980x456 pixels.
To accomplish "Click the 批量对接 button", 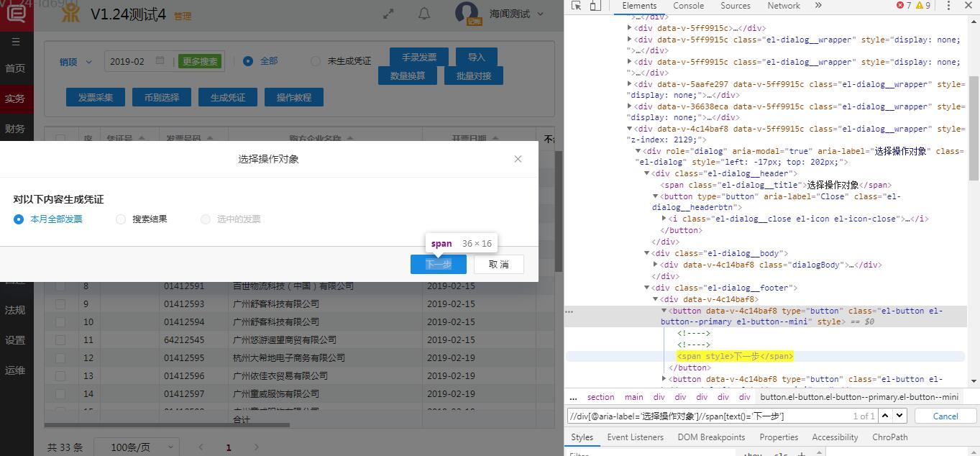I will 473,76.
